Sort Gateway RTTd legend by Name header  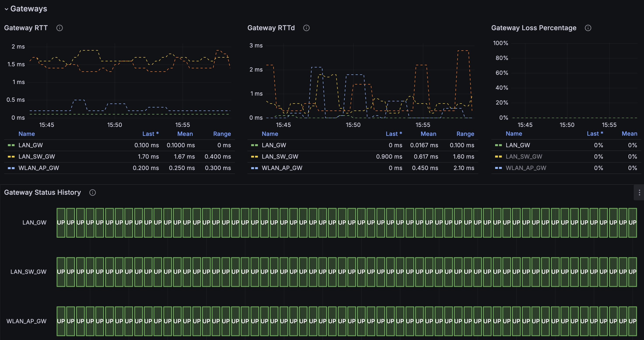(x=270, y=134)
